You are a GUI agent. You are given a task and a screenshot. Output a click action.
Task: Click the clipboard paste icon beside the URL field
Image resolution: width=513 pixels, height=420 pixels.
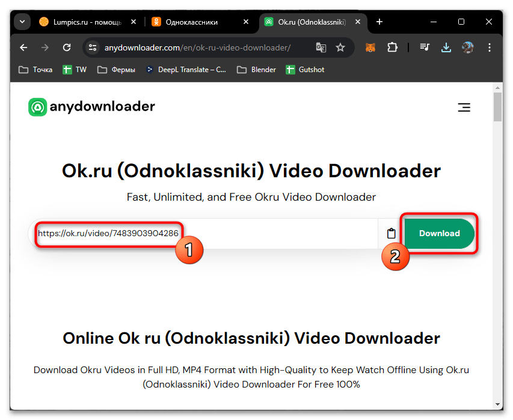391,233
